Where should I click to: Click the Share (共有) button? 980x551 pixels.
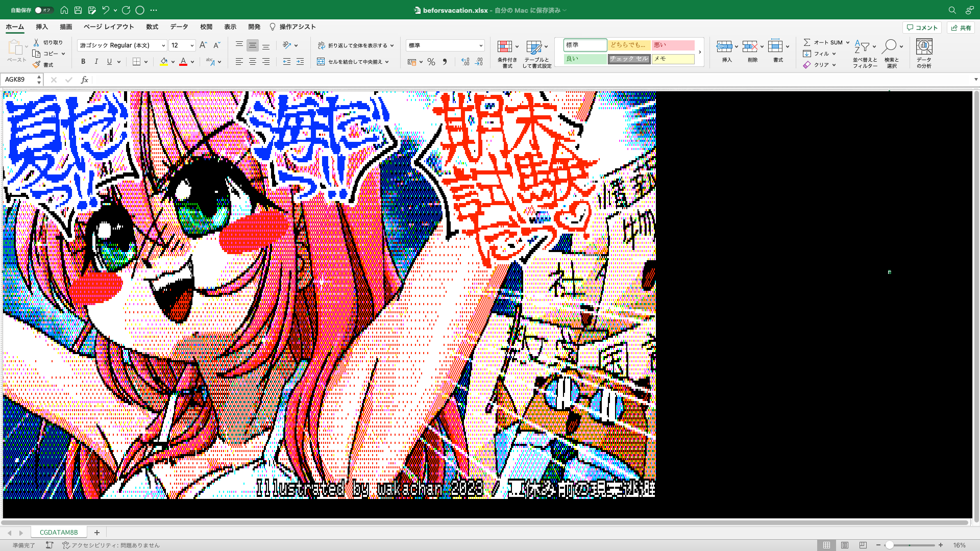(961, 28)
